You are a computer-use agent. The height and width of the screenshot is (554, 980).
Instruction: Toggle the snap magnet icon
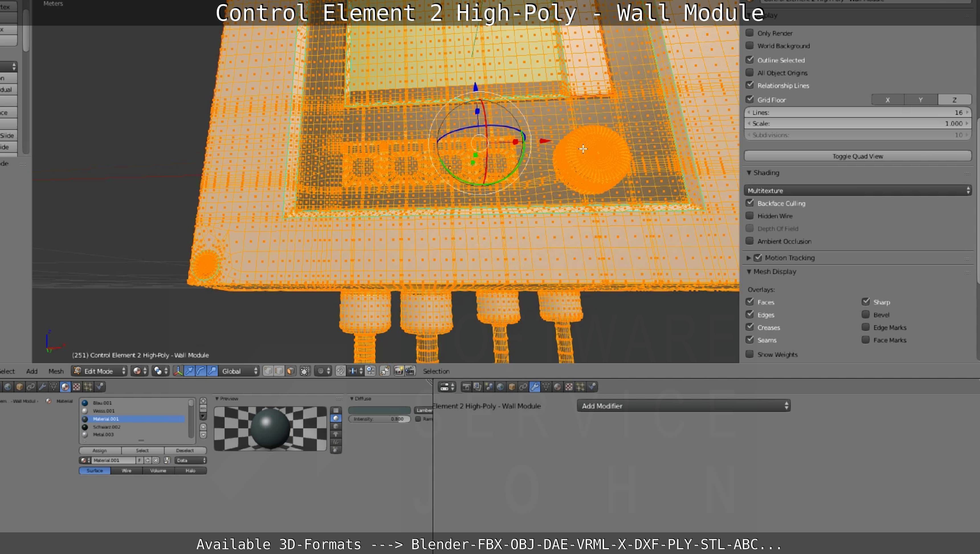tap(341, 371)
